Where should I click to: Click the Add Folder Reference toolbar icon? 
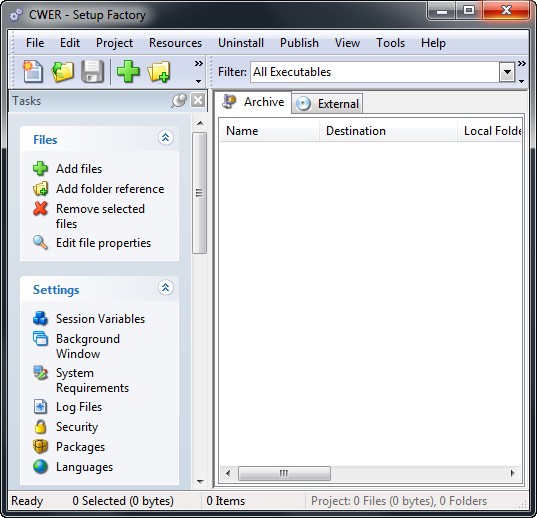(x=159, y=72)
